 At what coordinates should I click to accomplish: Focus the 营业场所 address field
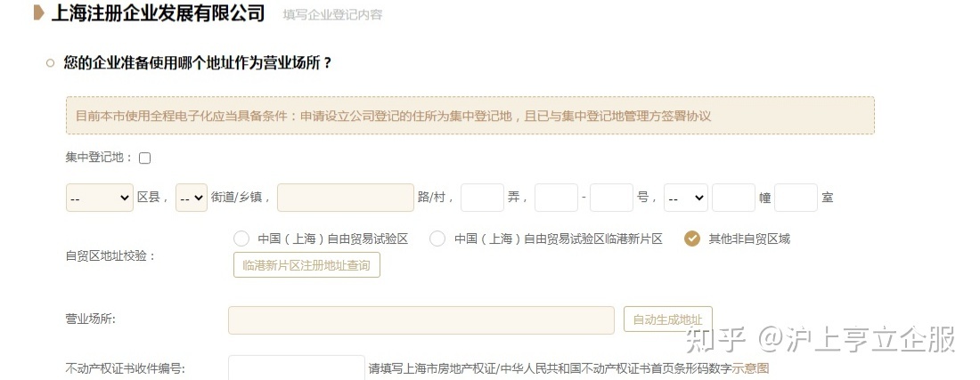[x=421, y=320]
